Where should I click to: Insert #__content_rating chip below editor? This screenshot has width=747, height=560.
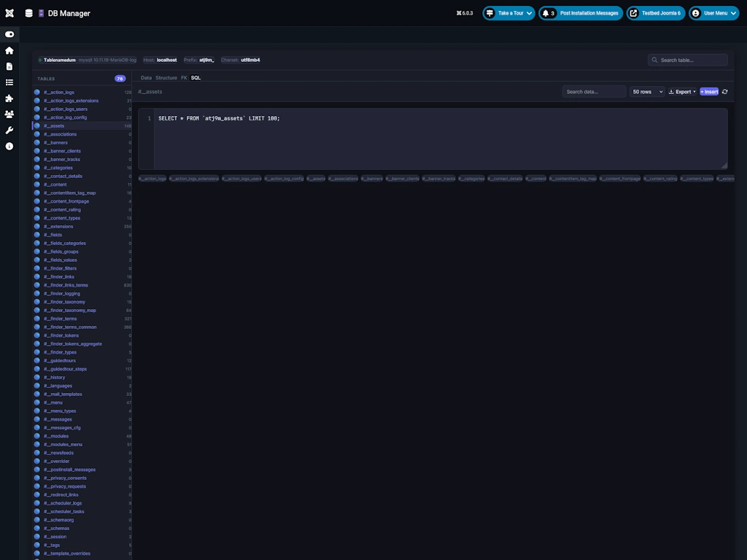660,179
